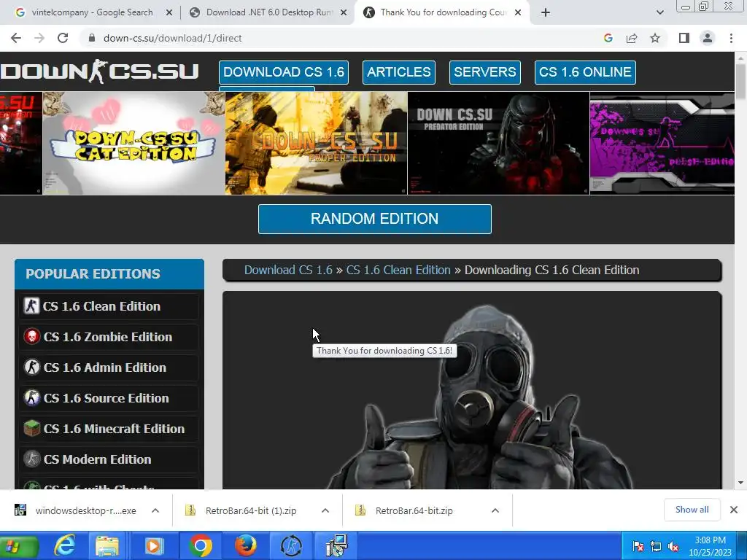Expand options for RetroBar.64-bit (1).zip

point(325,510)
